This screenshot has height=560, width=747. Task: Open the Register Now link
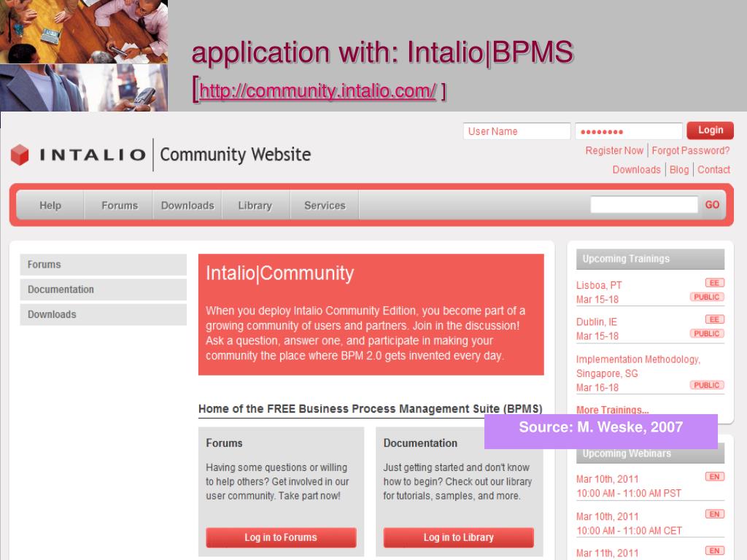coord(614,150)
